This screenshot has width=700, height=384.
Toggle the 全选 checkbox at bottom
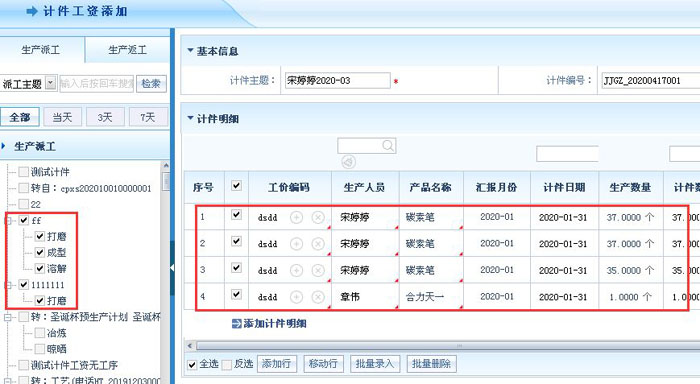click(x=192, y=365)
